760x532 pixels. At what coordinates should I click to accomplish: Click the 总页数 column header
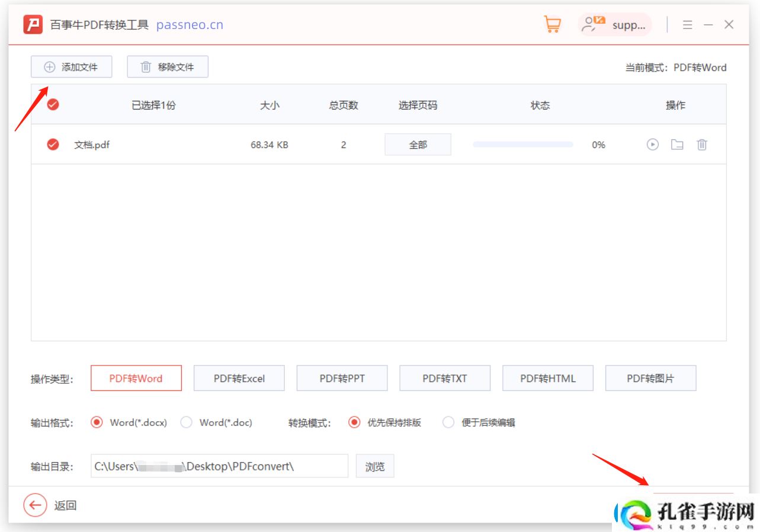pos(344,105)
